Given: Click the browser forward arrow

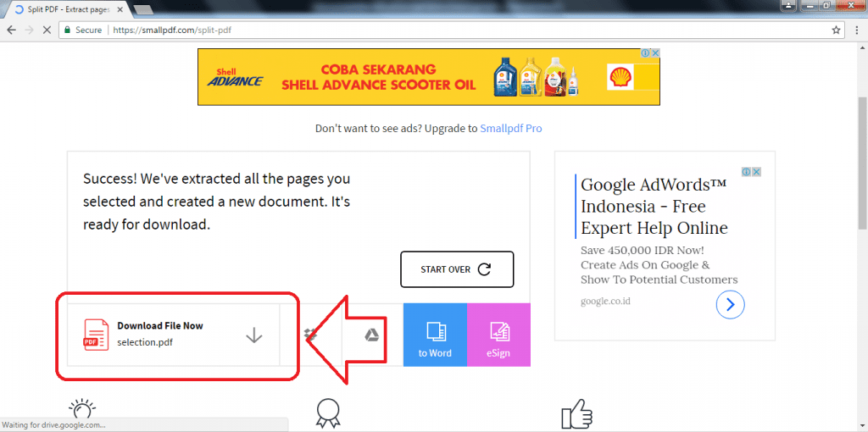Looking at the screenshot, I should coord(30,30).
